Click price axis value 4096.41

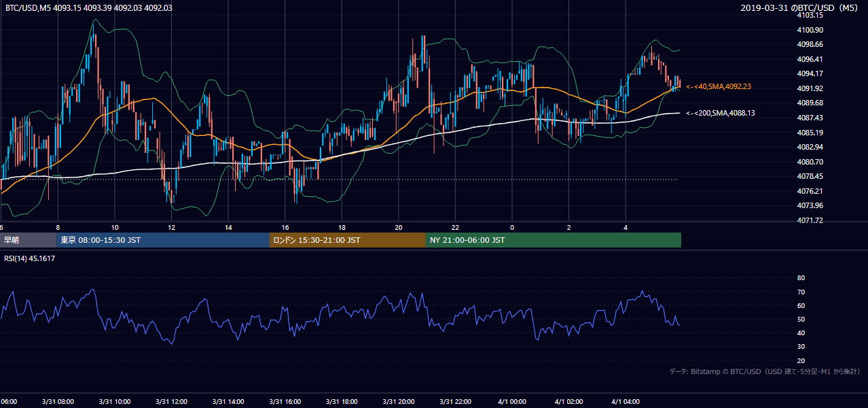[x=810, y=59]
